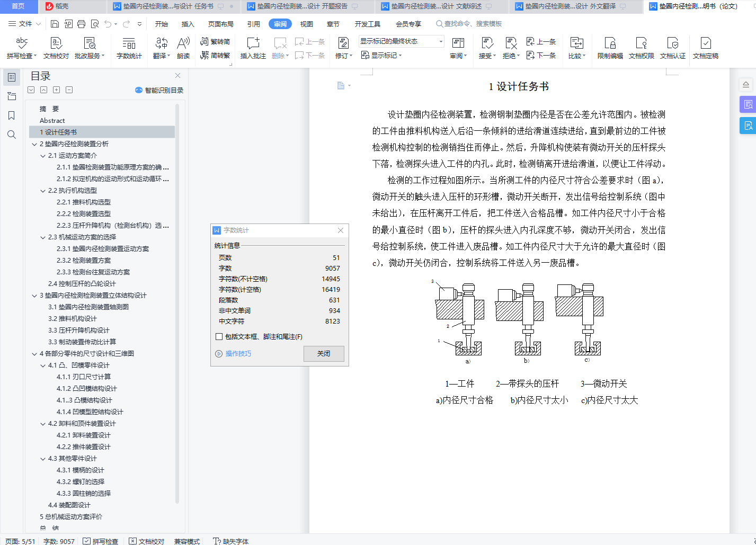The height and width of the screenshot is (545, 756).
Task: Click the first purple right-sidebar tool icon
Action: point(748,104)
